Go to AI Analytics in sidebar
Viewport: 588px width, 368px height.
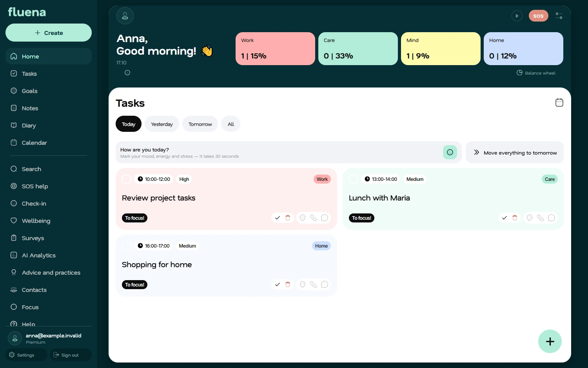click(49, 255)
